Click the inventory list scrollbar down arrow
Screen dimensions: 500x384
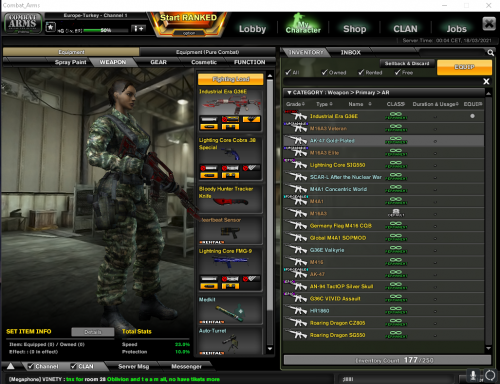tap(488, 348)
